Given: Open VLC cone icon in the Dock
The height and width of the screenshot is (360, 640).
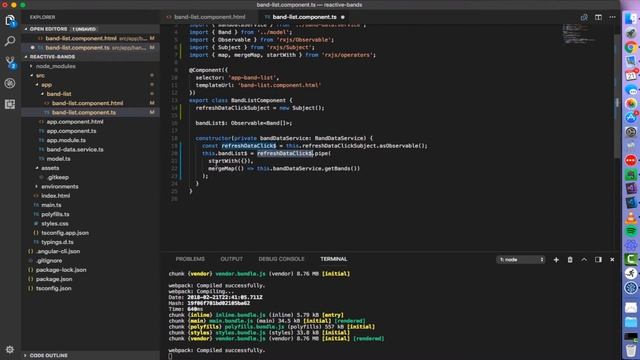Looking at the screenshot, I should pos(631,217).
